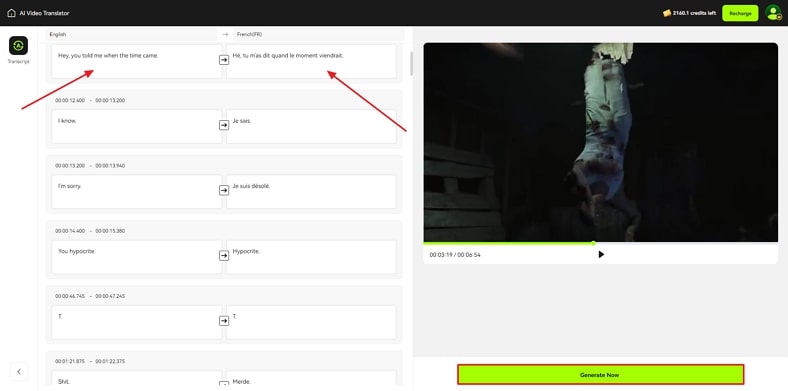
Task: Edit source text "Hey, you told me when the time came."
Action: click(x=136, y=61)
